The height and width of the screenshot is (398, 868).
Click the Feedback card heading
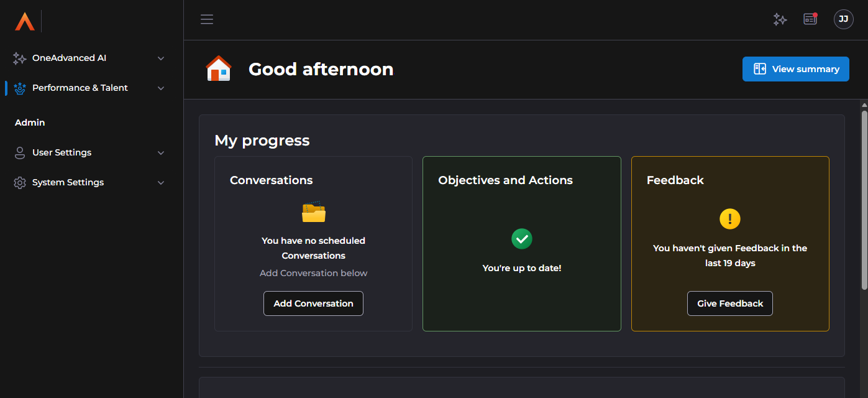[675, 180]
